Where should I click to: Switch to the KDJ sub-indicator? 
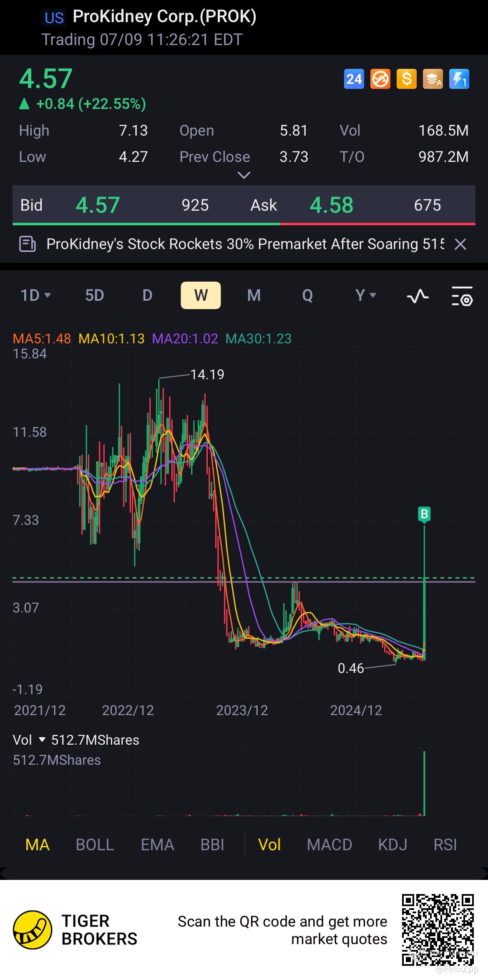[392, 845]
